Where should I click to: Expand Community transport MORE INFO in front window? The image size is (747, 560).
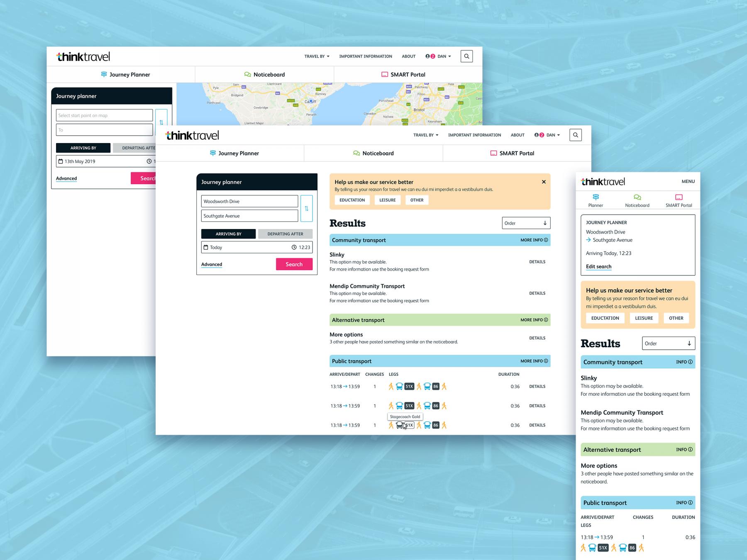tap(534, 240)
